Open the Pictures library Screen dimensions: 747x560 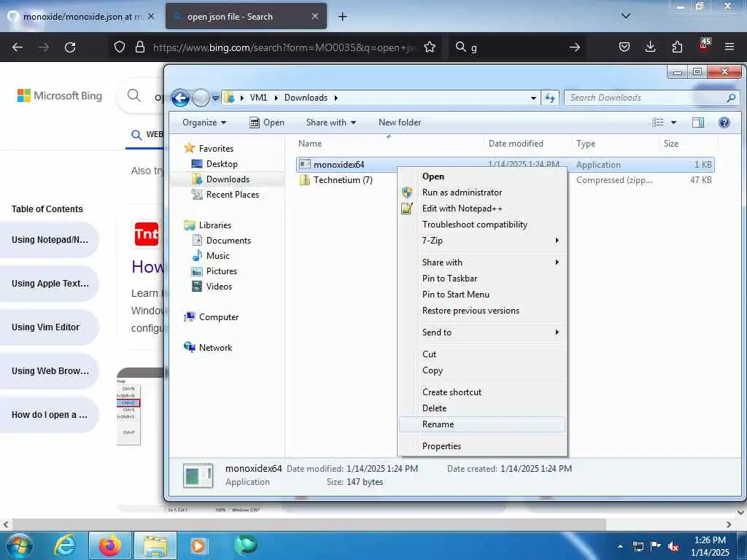click(x=222, y=271)
